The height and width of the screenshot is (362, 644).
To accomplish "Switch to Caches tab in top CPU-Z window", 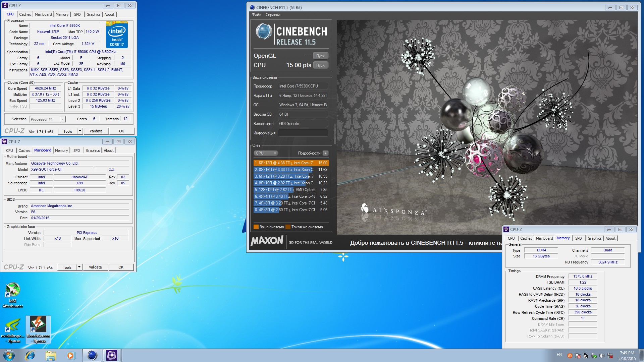I will coord(25,14).
